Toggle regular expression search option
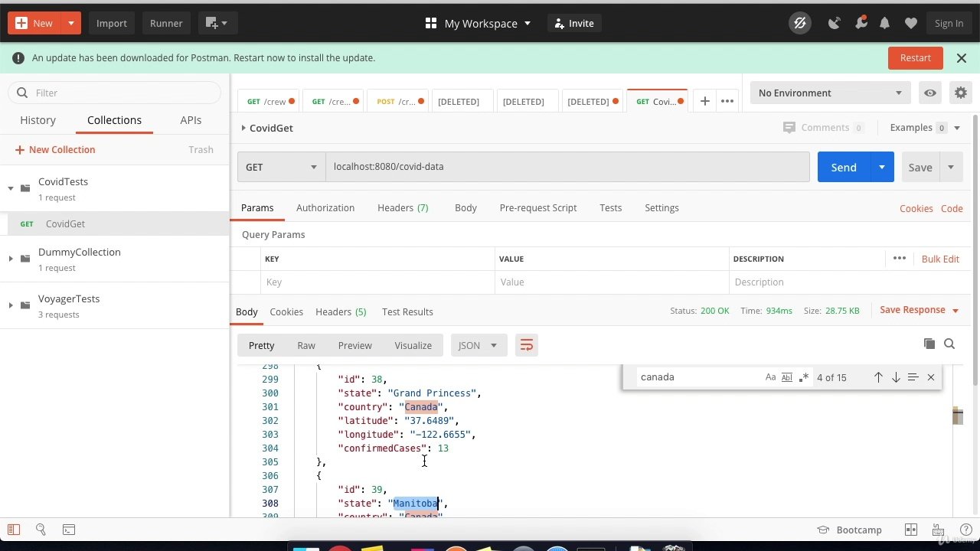The width and height of the screenshot is (980, 551). tap(803, 377)
